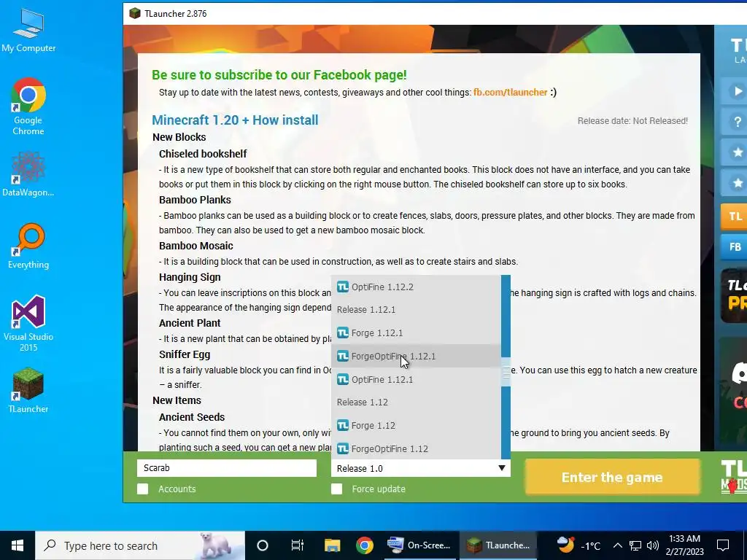Open Chrome from the taskbar
The width and height of the screenshot is (747, 560).
click(365, 545)
